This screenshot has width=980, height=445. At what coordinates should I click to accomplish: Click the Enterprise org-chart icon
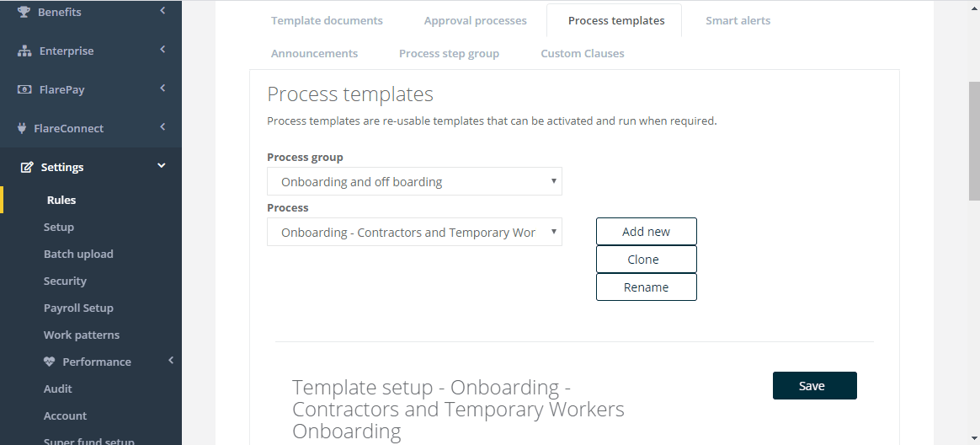click(x=24, y=51)
